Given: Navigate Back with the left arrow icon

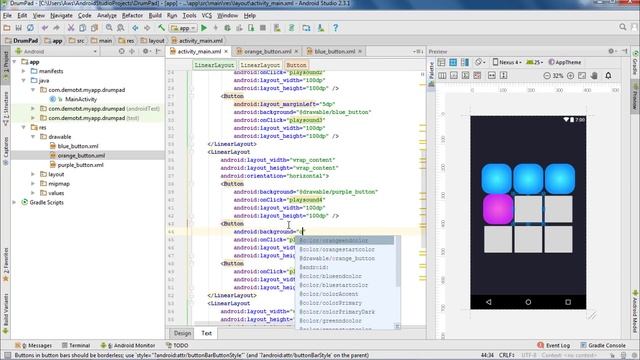Looking at the screenshot, I should point(135,28).
